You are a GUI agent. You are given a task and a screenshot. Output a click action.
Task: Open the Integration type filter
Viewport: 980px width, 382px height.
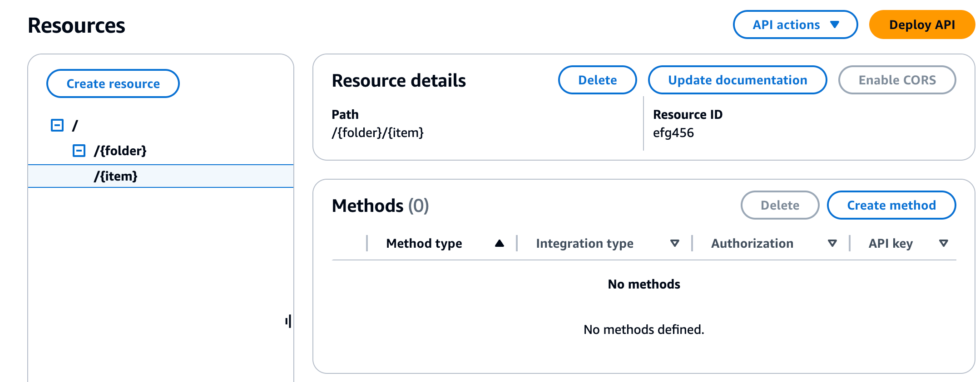(675, 243)
